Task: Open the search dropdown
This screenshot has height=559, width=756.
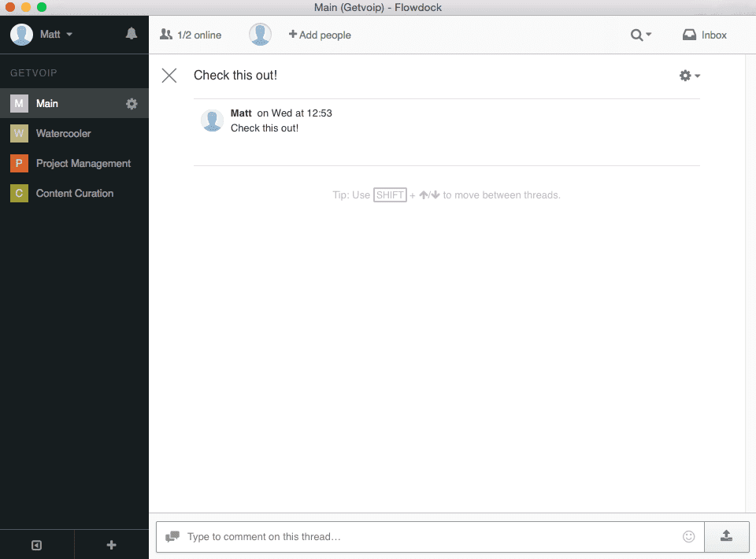Action: coord(641,35)
